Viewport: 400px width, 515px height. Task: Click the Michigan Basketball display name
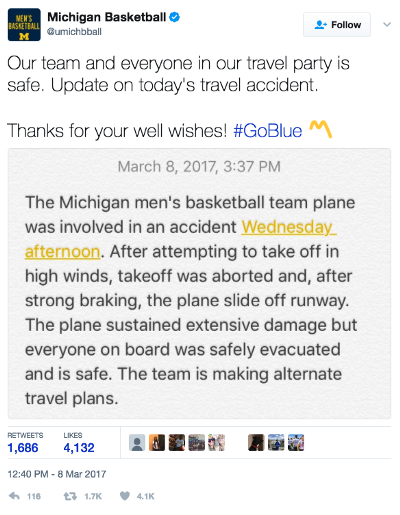click(107, 17)
